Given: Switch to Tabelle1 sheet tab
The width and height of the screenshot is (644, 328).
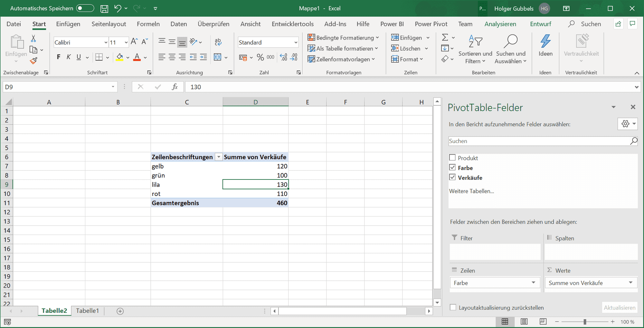Looking at the screenshot, I should (x=87, y=311).
